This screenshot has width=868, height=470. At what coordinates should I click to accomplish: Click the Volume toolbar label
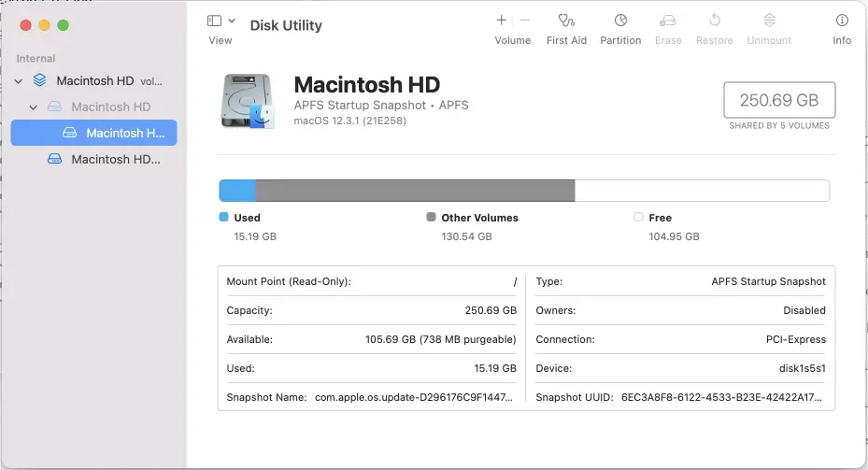point(513,40)
